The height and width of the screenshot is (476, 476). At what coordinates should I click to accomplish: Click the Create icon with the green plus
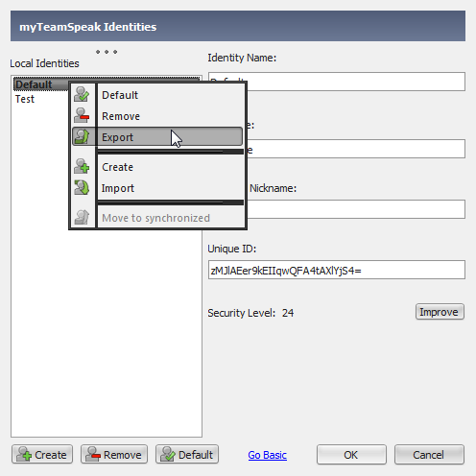click(82, 166)
